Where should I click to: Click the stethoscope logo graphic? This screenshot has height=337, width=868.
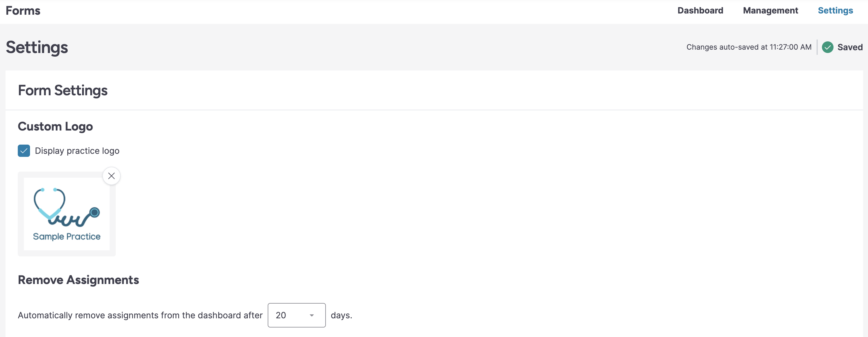point(66,207)
